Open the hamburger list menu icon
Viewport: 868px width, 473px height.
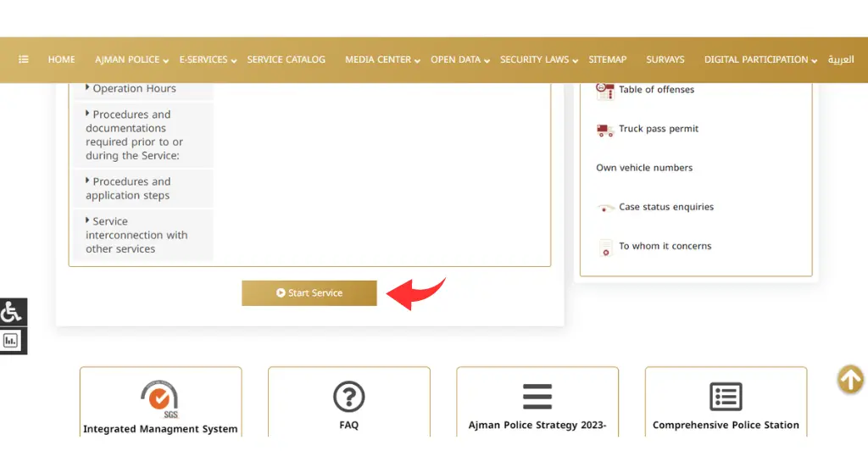23,59
